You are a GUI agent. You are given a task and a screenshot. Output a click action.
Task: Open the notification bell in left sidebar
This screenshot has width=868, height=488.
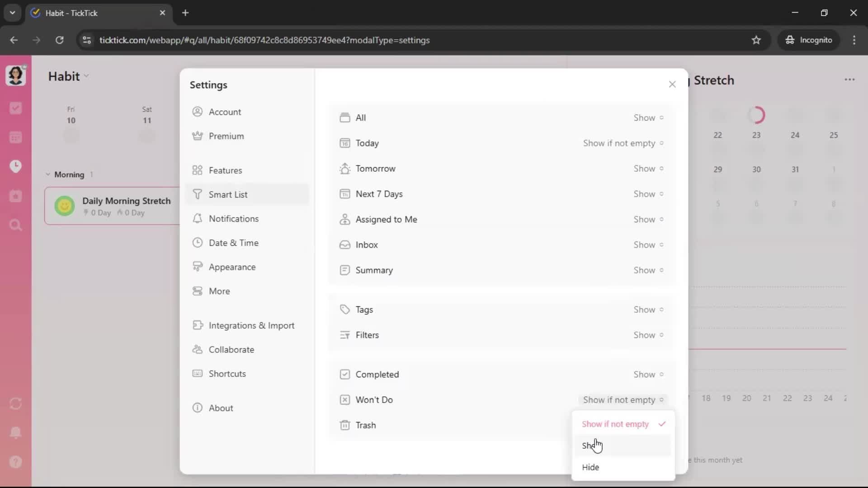coord(15,432)
